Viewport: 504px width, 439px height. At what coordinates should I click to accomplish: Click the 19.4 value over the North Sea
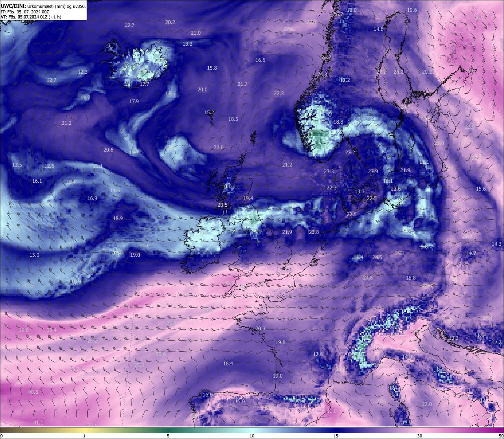click(248, 198)
